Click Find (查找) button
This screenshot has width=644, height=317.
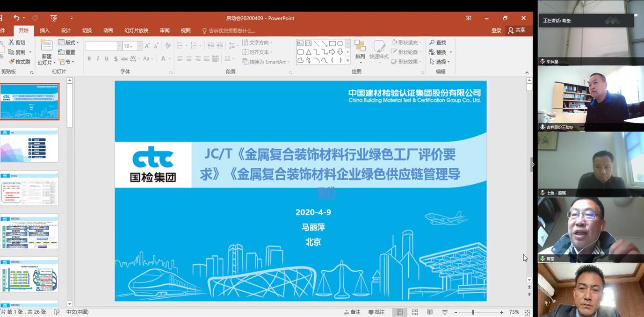point(438,43)
